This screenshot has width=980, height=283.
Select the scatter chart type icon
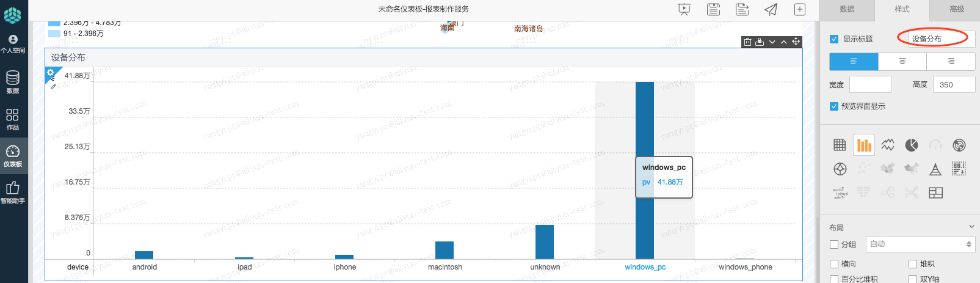point(864,169)
